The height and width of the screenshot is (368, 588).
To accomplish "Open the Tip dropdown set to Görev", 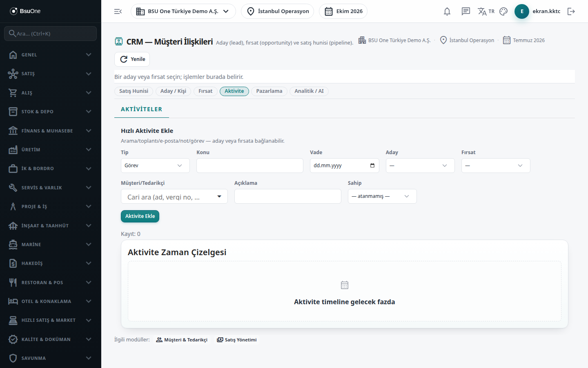I will click(155, 166).
